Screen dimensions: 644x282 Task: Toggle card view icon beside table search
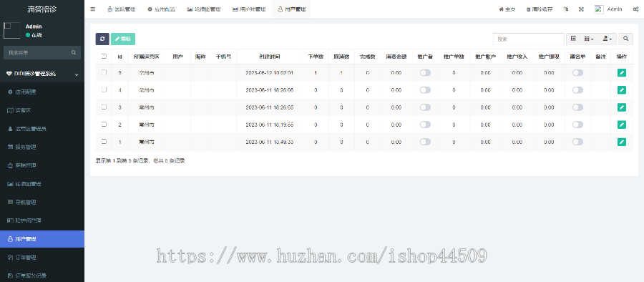573,39
